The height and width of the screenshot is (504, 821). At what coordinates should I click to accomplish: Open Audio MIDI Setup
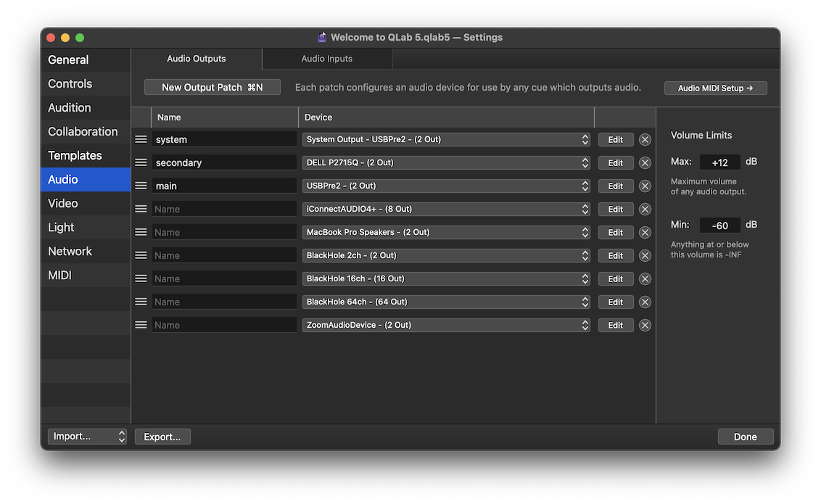(x=715, y=88)
